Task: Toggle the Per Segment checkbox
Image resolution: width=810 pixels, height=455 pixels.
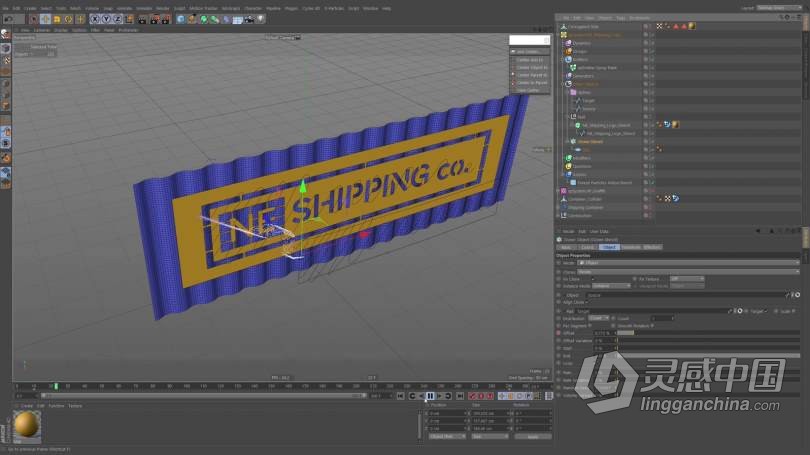Action: [590, 326]
